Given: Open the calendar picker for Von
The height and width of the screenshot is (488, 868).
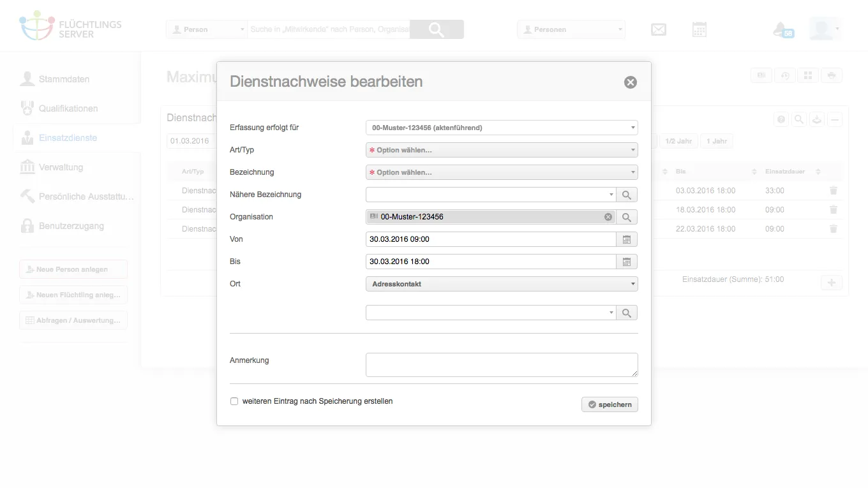Looking at the screenshot, I should (x=627, y=239).
